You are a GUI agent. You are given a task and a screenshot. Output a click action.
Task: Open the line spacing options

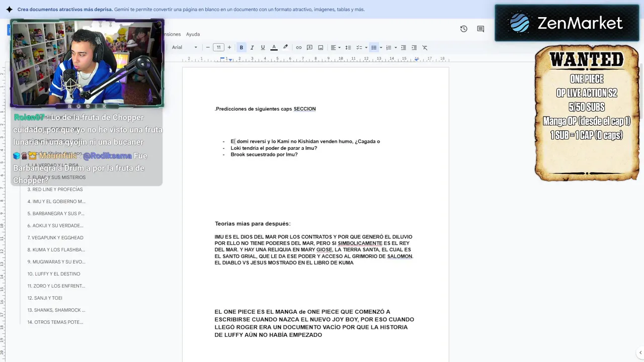[348, 47]
